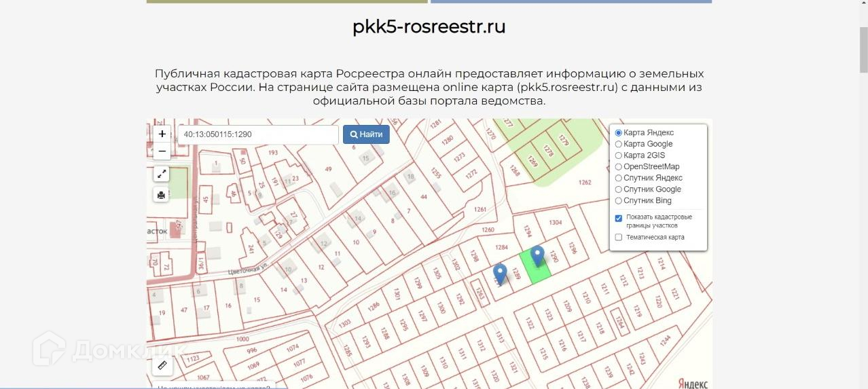
Task: Click the blue map pin on green parcel
Action: tap(537, 256)
